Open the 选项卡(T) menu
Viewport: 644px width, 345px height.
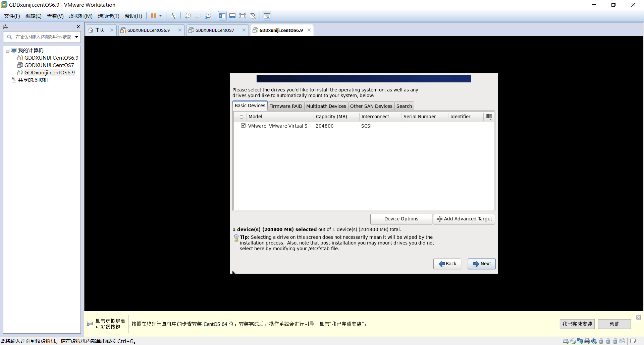click(x=108, y=16)
